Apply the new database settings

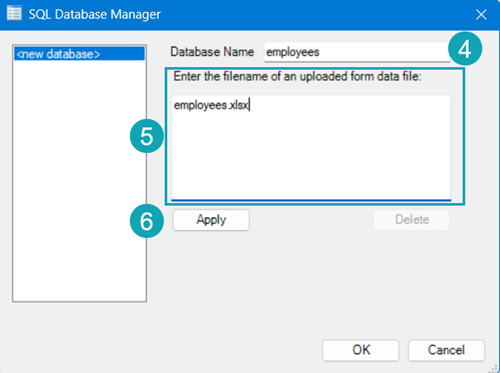[x=211, y=220]
